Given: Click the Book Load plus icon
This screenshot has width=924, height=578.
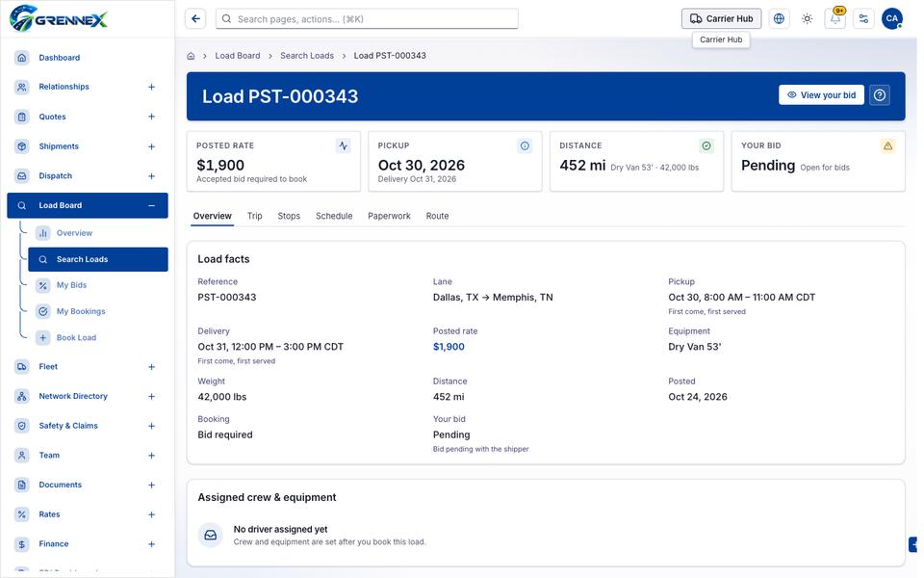Looking at the screenshot, I should tap(43, 338).
